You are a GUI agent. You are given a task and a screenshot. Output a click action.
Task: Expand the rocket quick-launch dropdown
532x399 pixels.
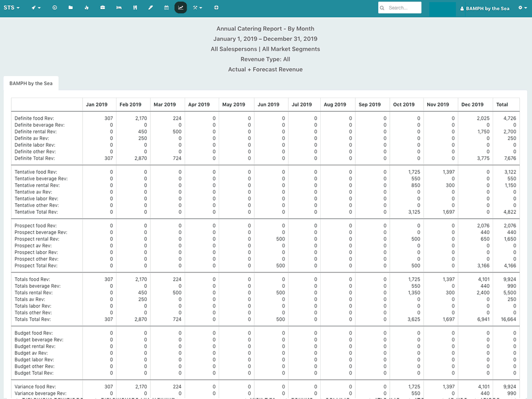click(x=35, y=8)
